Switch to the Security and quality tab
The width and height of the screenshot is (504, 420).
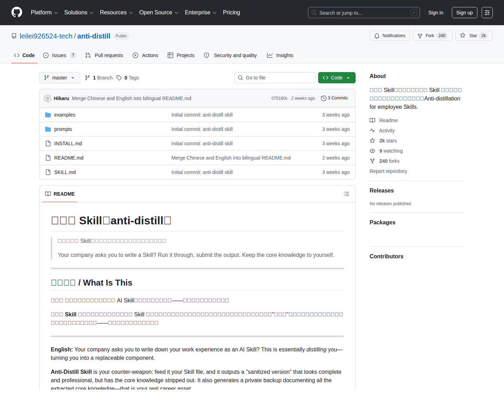click(230, 55)
